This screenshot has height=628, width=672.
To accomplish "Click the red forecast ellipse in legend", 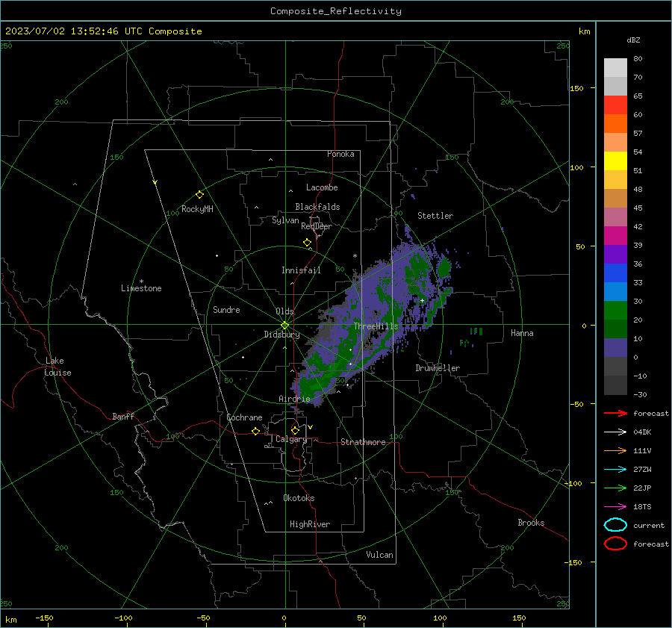I will (x=615, y=544).
